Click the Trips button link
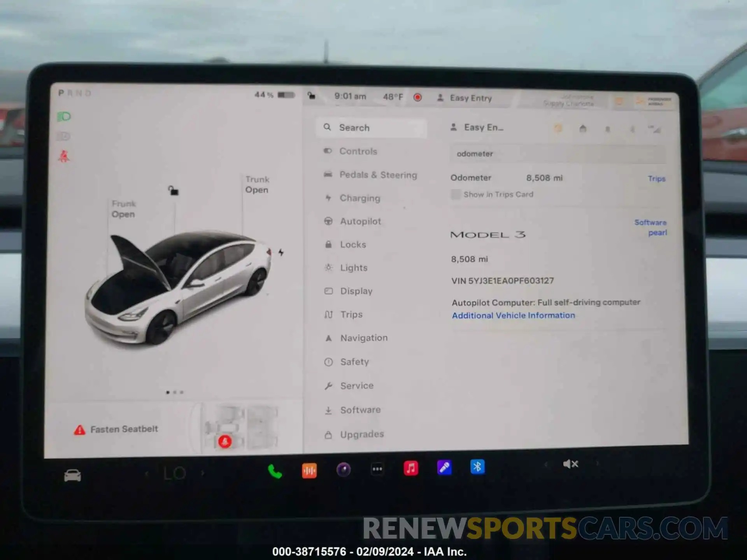The width and height of the screenshot is (747, 560). pos(657,178)
